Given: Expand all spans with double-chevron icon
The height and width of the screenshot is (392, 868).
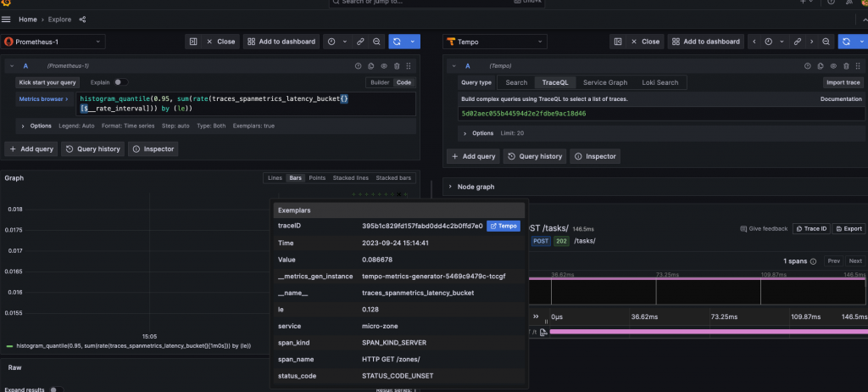Looking at the screenshot, I should tap(536, 316).
